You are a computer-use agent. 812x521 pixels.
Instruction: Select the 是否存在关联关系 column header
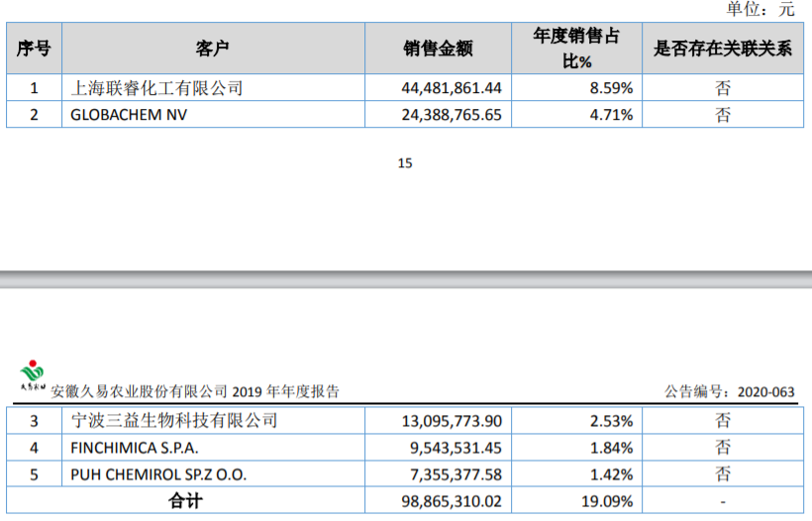point(723,49)
